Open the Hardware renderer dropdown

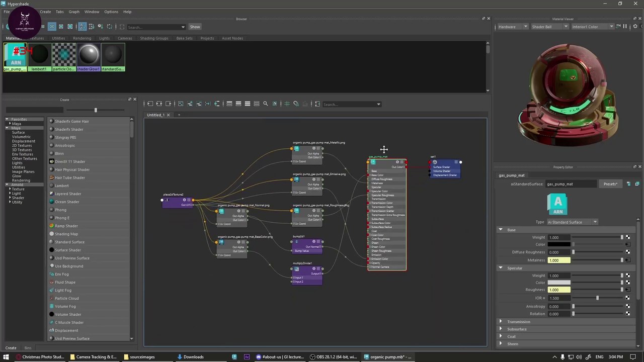pos(513,27)
